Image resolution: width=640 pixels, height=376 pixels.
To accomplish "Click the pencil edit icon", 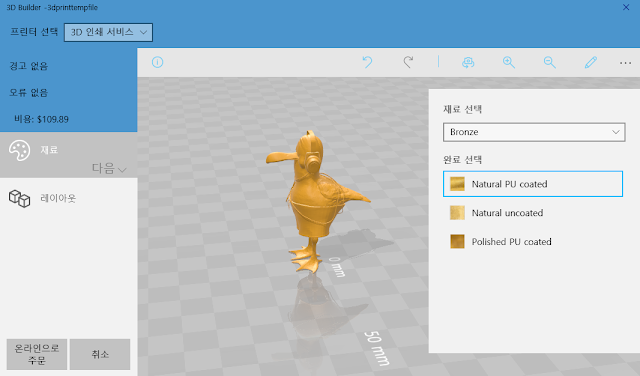I will [x=591, y=62].
